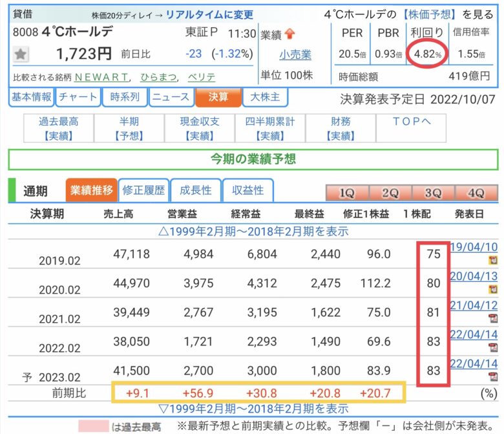Select the 決算 tab
Screen dimensions: 504x434
click(218, 97)
